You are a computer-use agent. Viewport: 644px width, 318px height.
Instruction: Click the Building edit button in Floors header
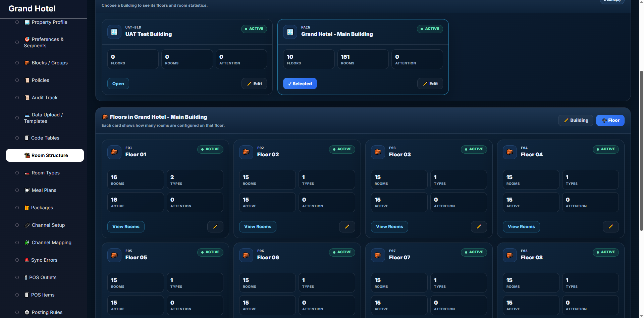576,120
